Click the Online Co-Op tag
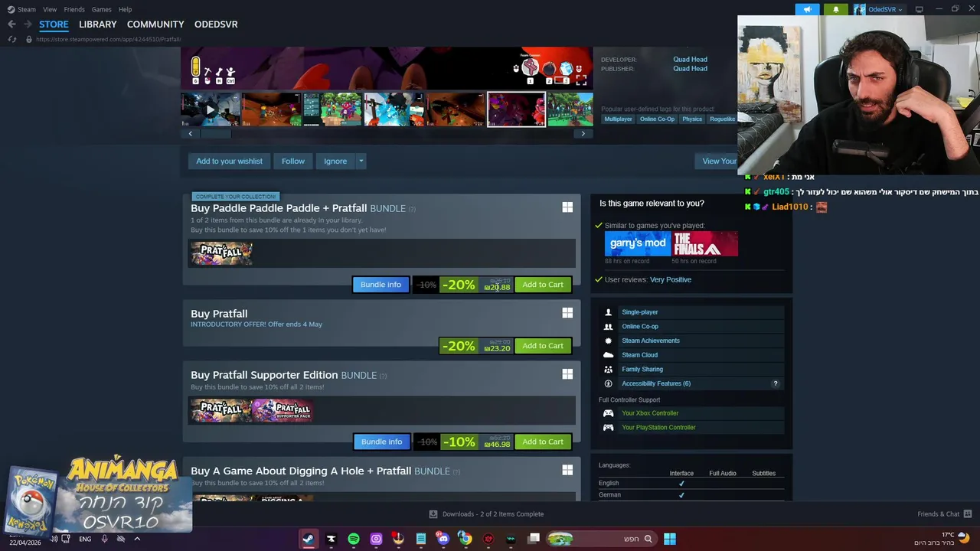The width and height of the screenshot is (980, 551). click(657, 119)
